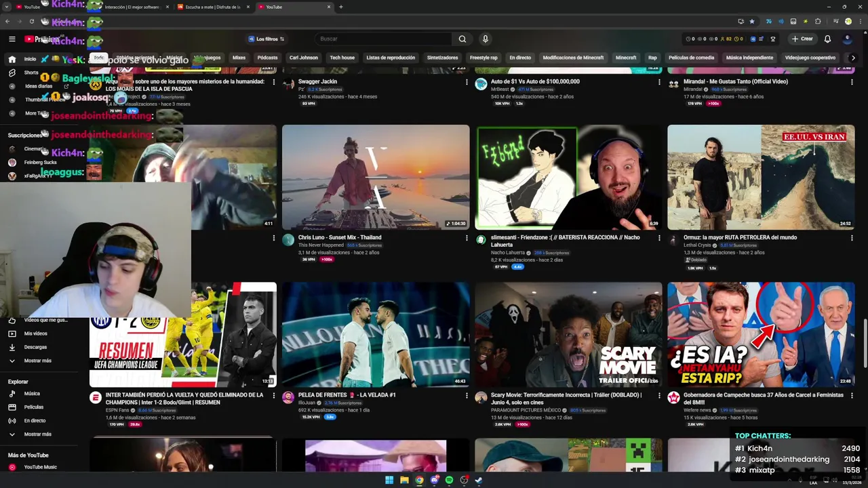Select the Tech house filter chip
The image size is (868, 488).
(342, 58)
